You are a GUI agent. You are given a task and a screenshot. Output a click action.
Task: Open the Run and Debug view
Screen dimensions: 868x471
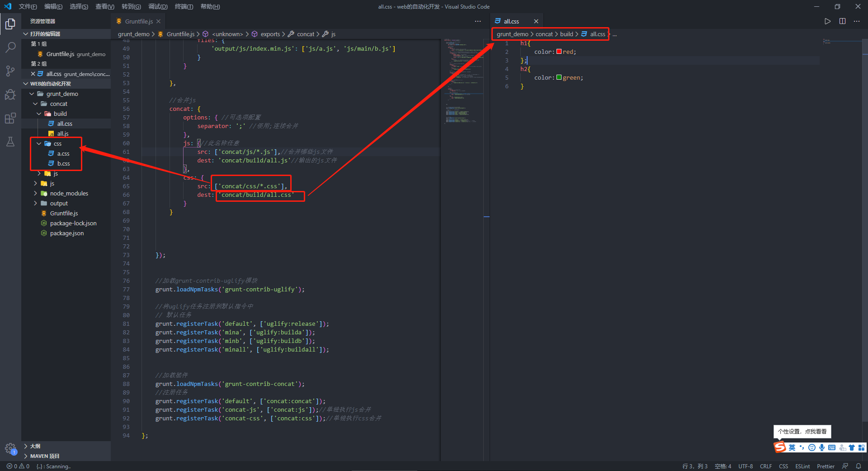point(10,95)
